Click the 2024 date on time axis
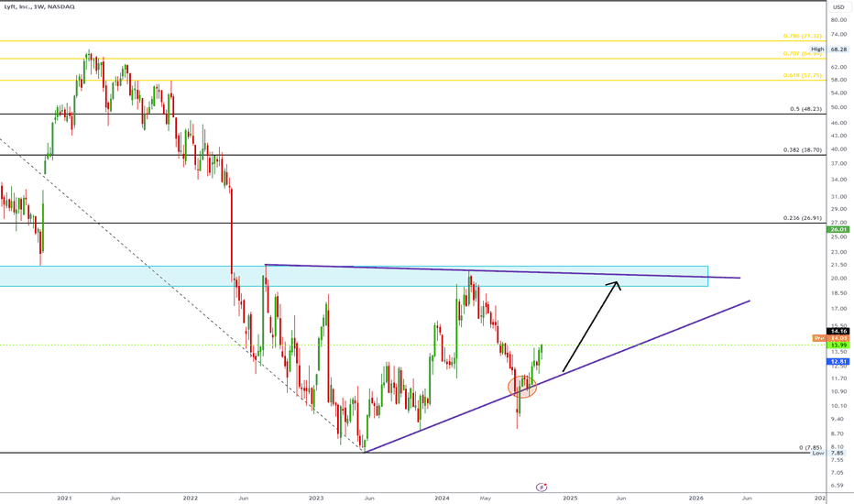 click(442, 498)
